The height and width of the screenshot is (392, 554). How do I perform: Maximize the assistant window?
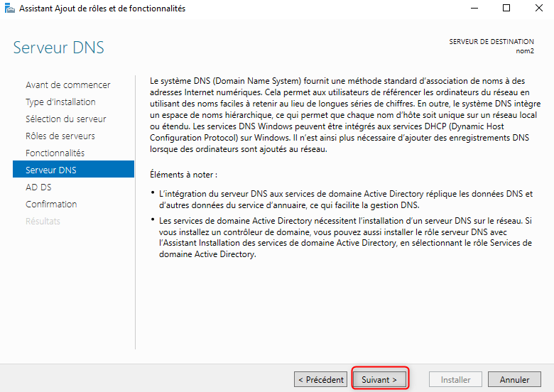click(x=506, y=8)
